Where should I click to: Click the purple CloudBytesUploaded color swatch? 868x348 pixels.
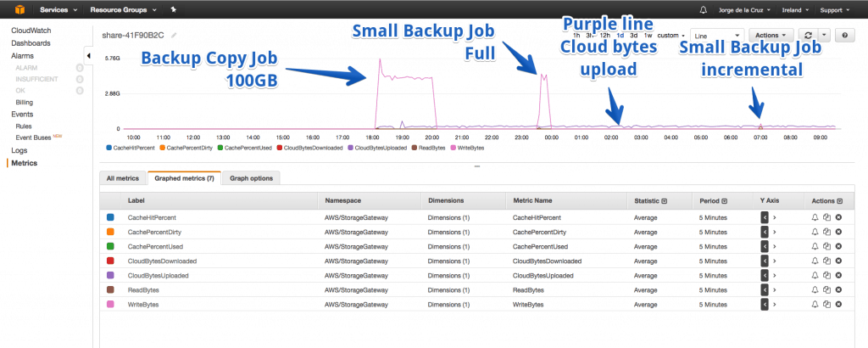(110, 275)
